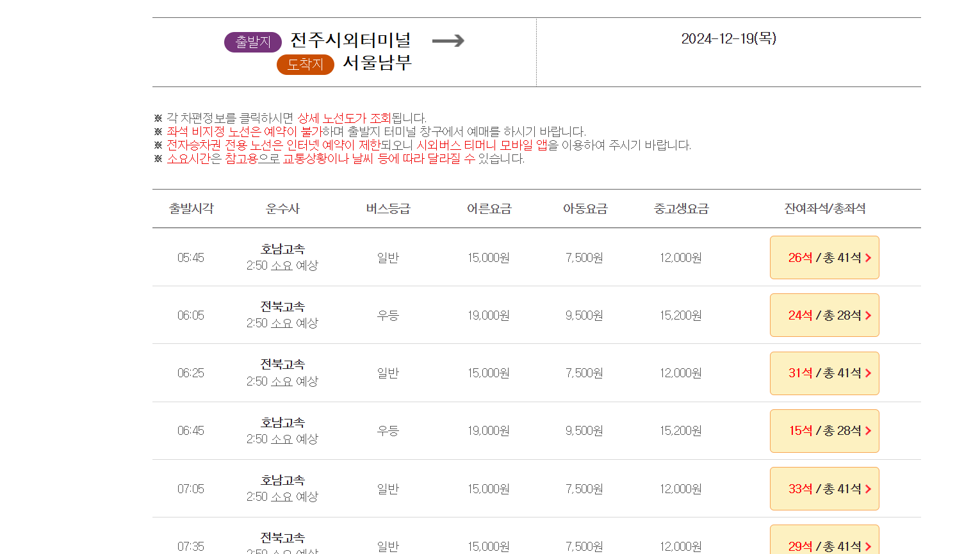The image size is (980, 554).
Task: Click the red 상세 노선도가 조회 notice text
Action: (x=344, y=118)
